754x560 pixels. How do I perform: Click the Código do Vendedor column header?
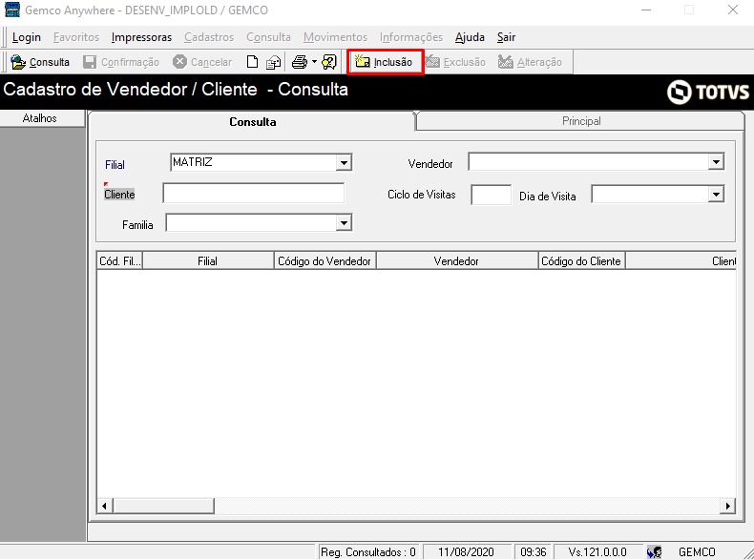(325, 261)
